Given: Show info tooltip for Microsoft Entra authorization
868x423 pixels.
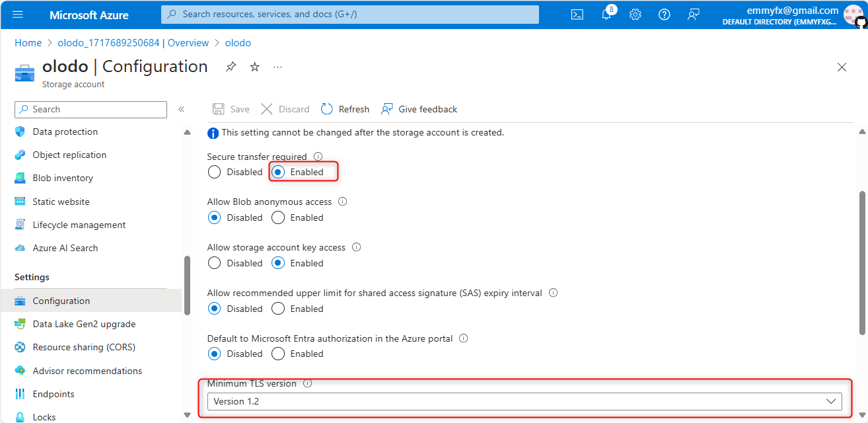Looking at the screenshot, I should click(x=463, y=338).
